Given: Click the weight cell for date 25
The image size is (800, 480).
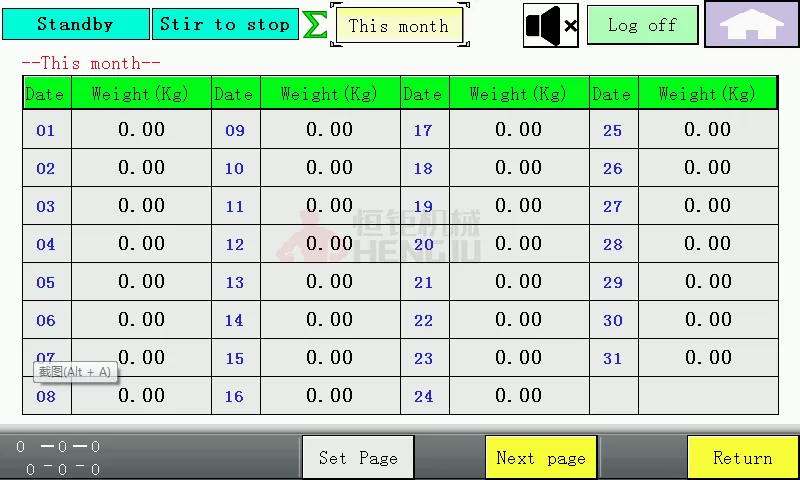Looking at the screenshot, I should click(x=707, y=130).
